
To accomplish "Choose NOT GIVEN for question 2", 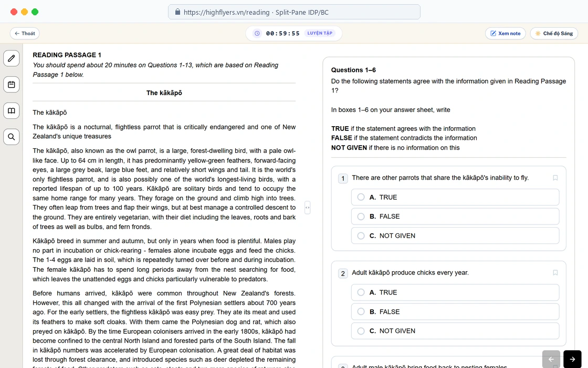I will coord(455,331).
